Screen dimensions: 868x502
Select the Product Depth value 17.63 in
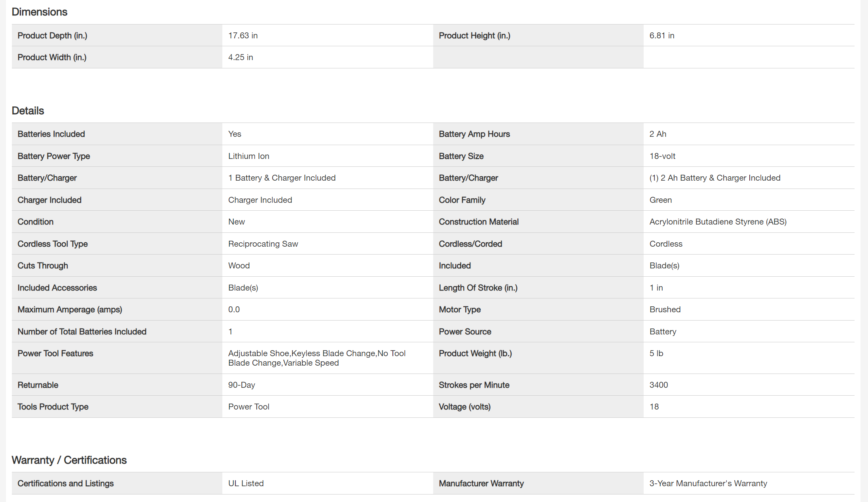tap(243, 36)
